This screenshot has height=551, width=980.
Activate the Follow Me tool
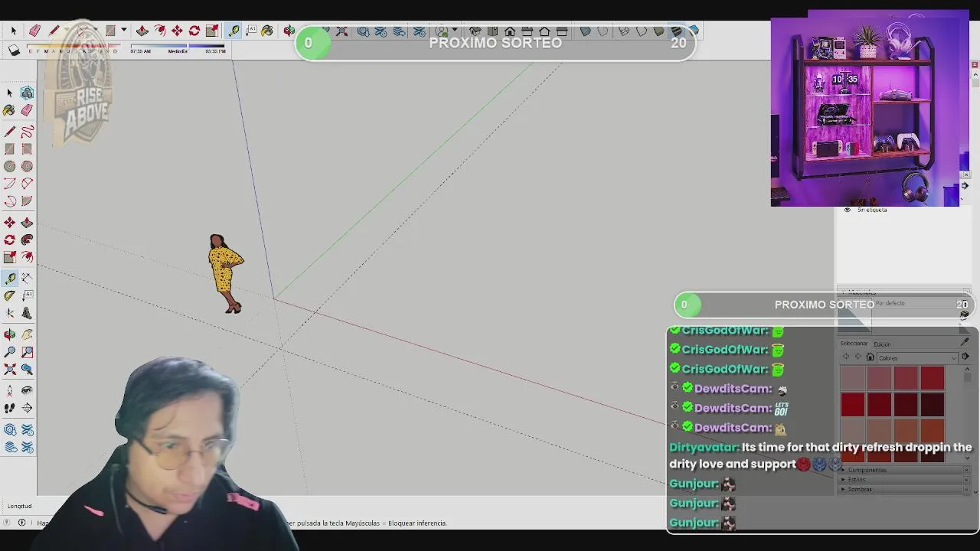pos(27,240)
